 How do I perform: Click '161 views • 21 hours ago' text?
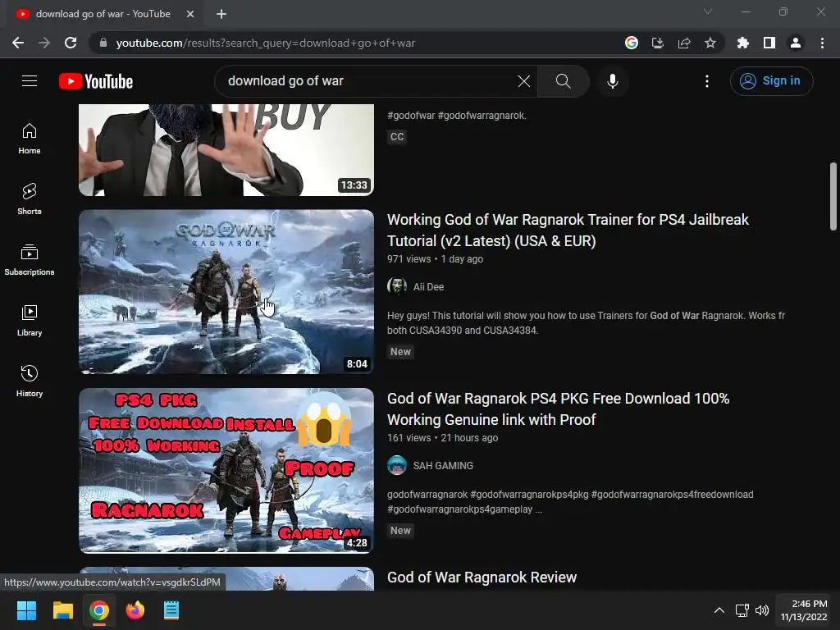tap(442, 438)
